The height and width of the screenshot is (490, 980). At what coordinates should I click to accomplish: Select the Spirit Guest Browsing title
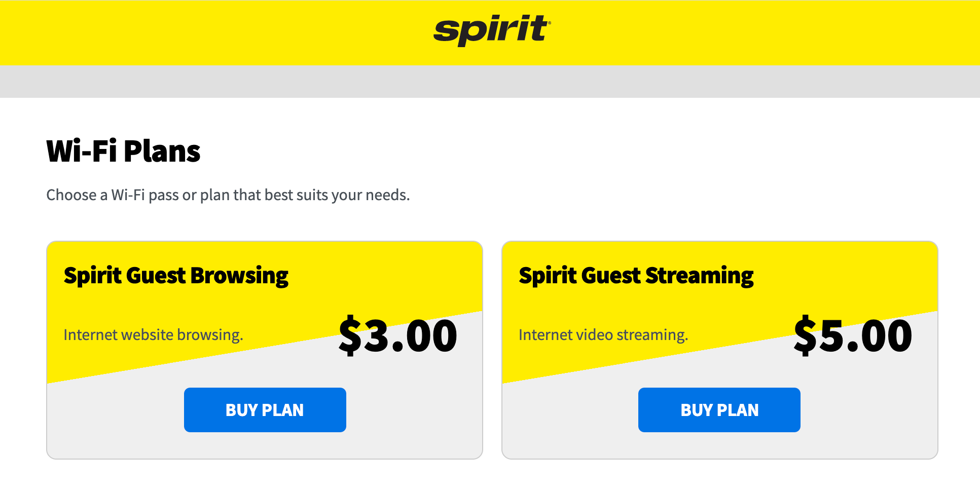[176, 276]
